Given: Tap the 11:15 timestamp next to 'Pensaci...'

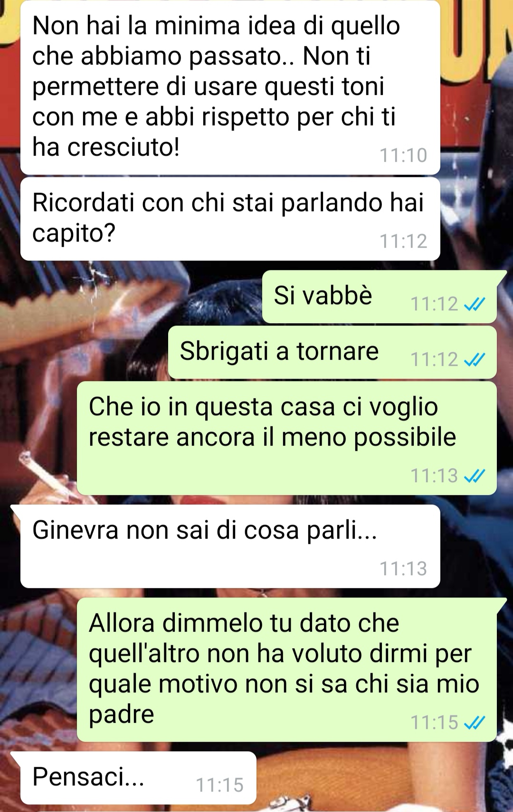Looking at the screenshot, I should 219,785.
